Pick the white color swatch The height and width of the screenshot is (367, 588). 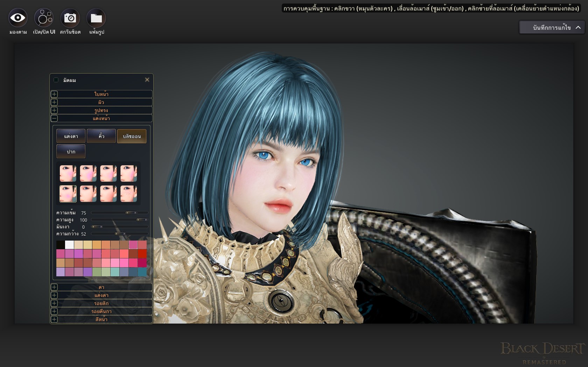(70, 245)
